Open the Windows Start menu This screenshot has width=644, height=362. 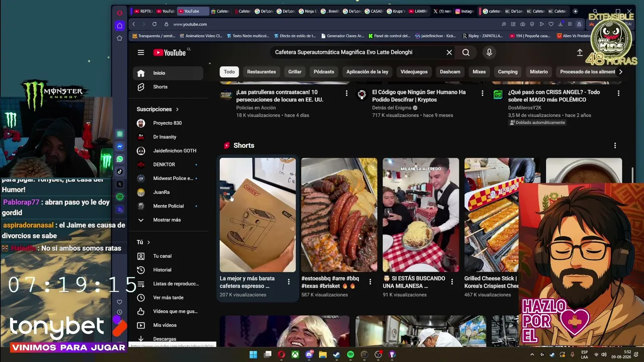tap(254, 354)
